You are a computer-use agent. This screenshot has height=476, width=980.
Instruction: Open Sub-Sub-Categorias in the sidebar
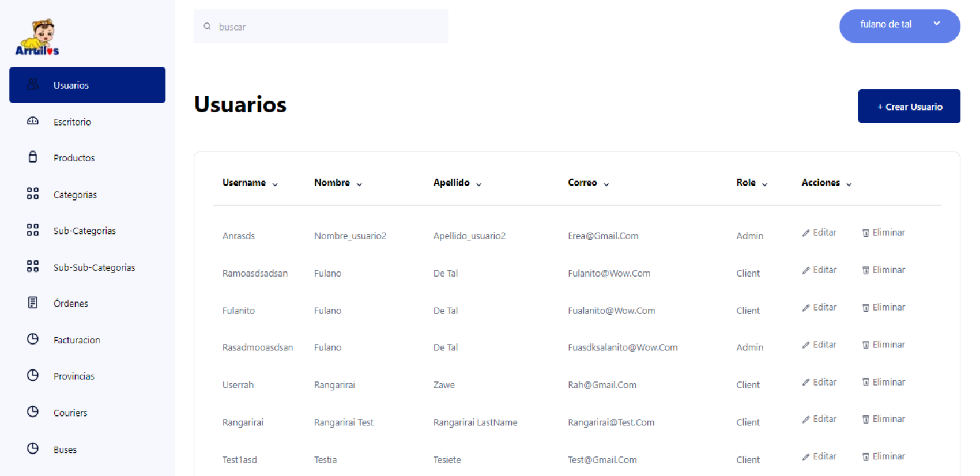94,267
